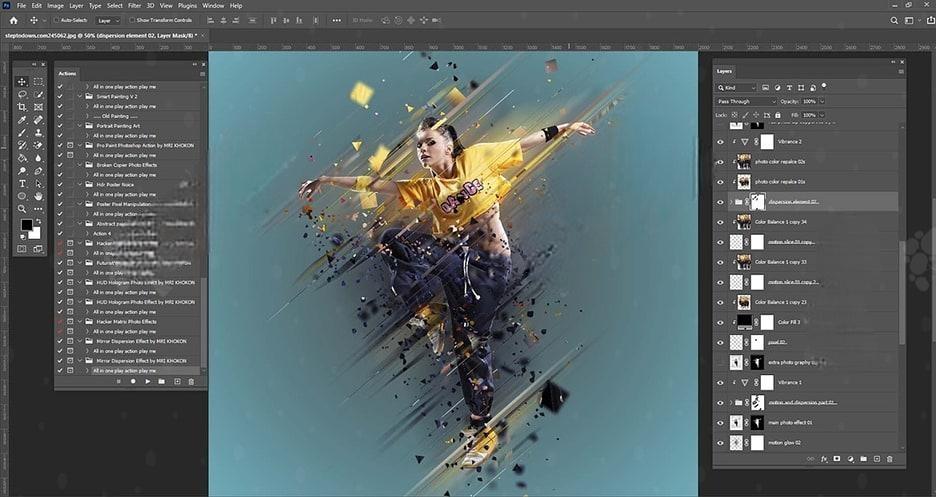The image size is (936, 497).
Task: Select the Clone Stamp tool
Action: (x=38, y=133)
